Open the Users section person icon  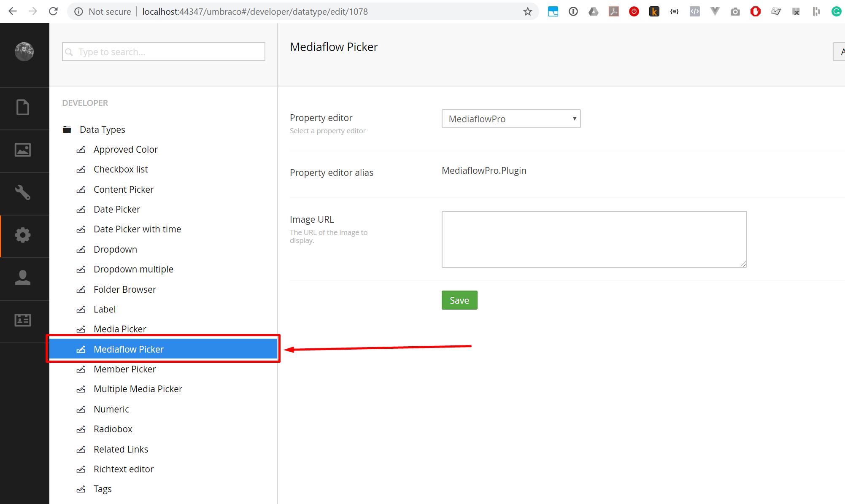(23, 278)
